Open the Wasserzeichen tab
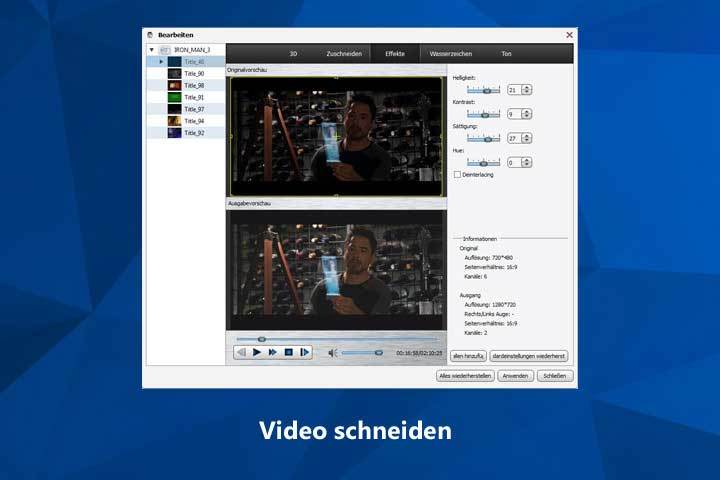 coord(450,54)
